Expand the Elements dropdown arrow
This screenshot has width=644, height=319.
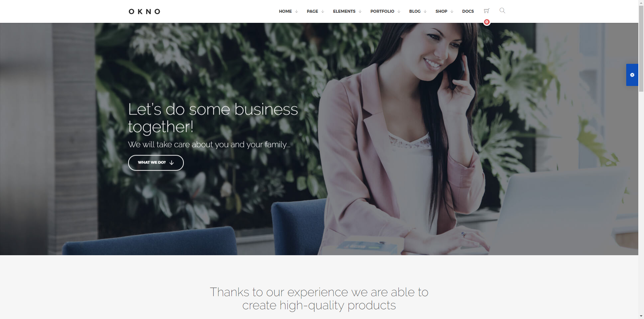(360, 11)
